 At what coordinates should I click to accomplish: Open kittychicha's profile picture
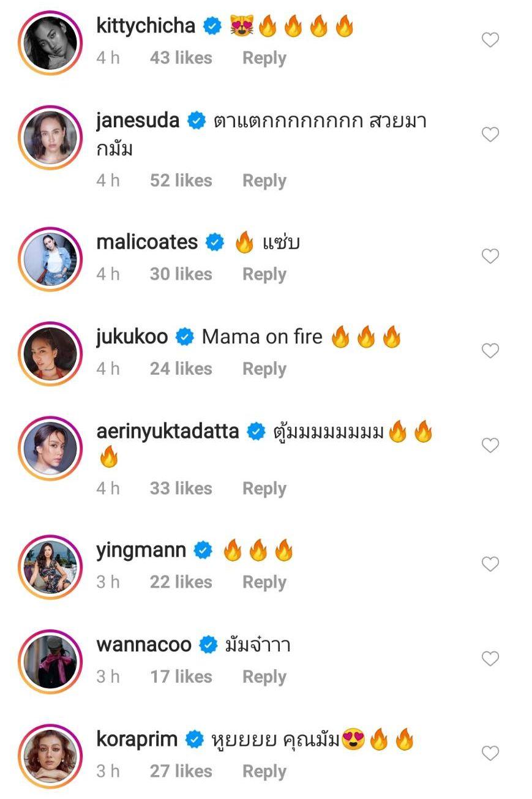point(50,42)
